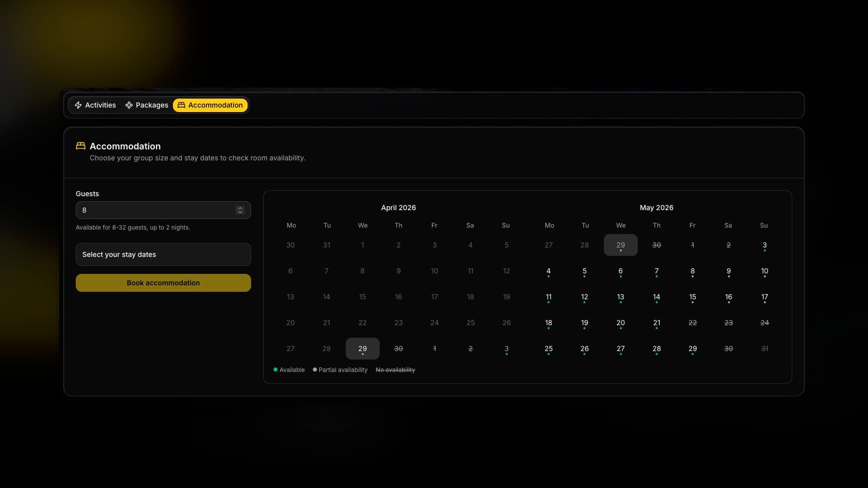Click the bed icon in Accommodation tab

click(x=181, y=105)
